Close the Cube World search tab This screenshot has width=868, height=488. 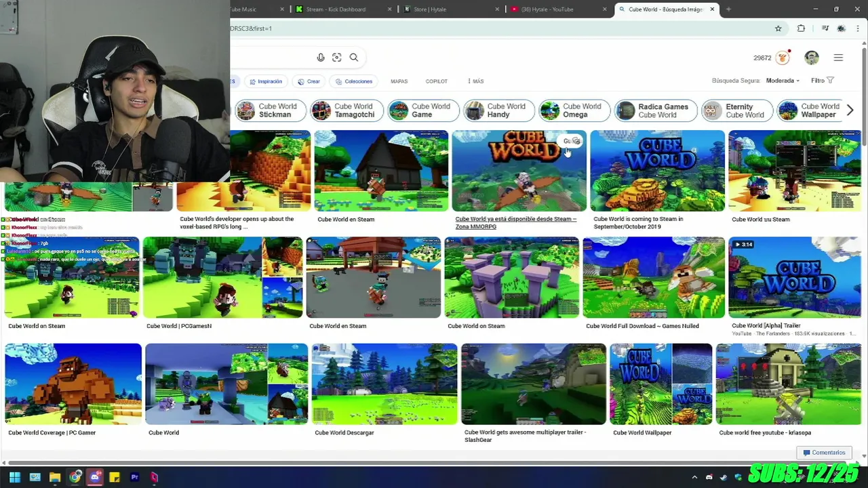[x=712, y=9]
